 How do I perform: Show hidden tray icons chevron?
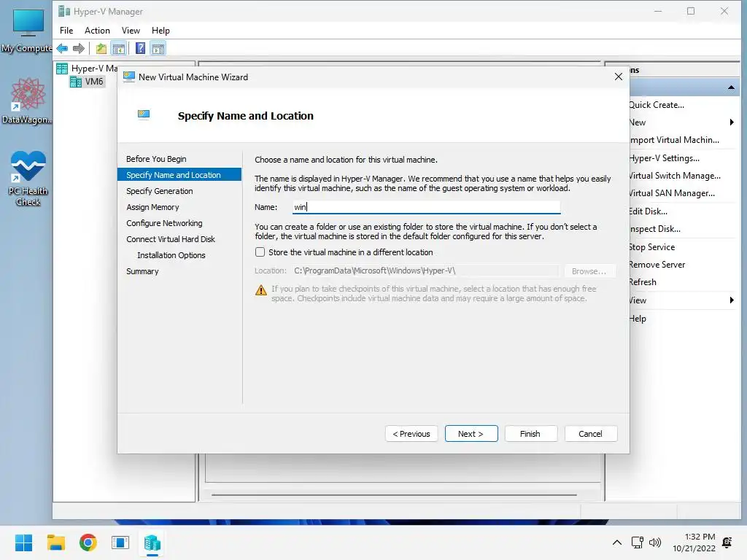pos(616,542)
